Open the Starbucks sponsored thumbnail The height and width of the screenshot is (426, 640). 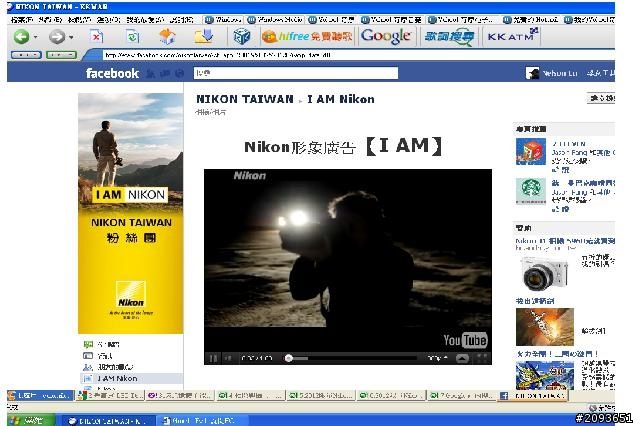click(x=531, y=191)
